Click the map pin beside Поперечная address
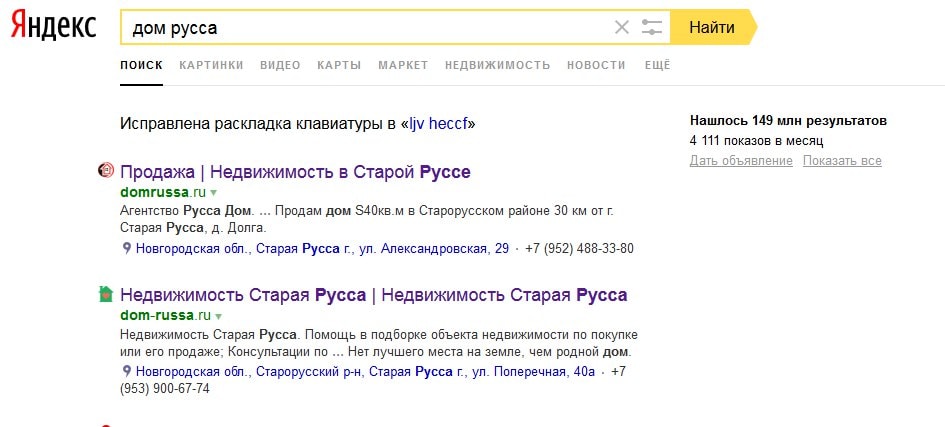Viewport: 945px width, 427px height. click(x=127, y=371)
